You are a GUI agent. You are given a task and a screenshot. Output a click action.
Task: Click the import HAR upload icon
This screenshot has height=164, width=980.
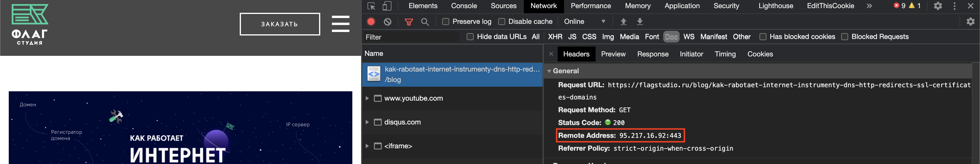point(623,22)
